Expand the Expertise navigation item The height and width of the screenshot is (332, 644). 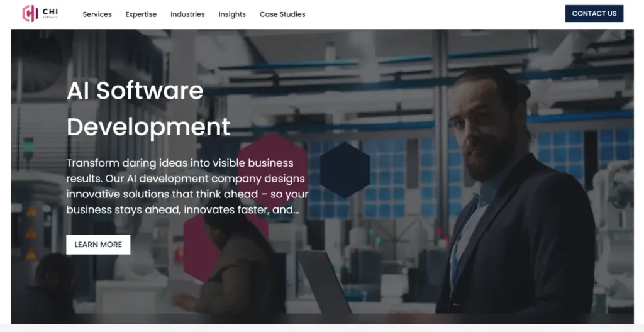(141, 14)
